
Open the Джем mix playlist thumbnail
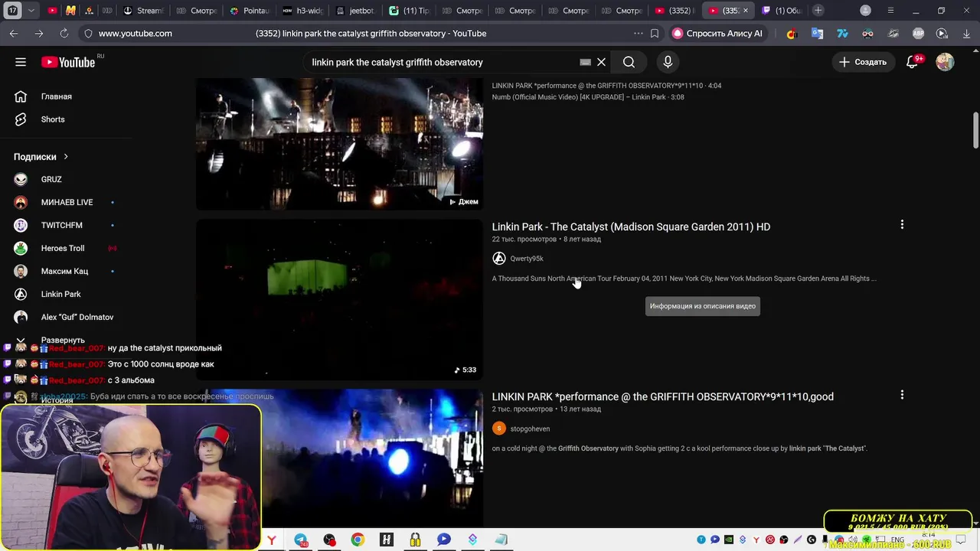click(339, 144)
